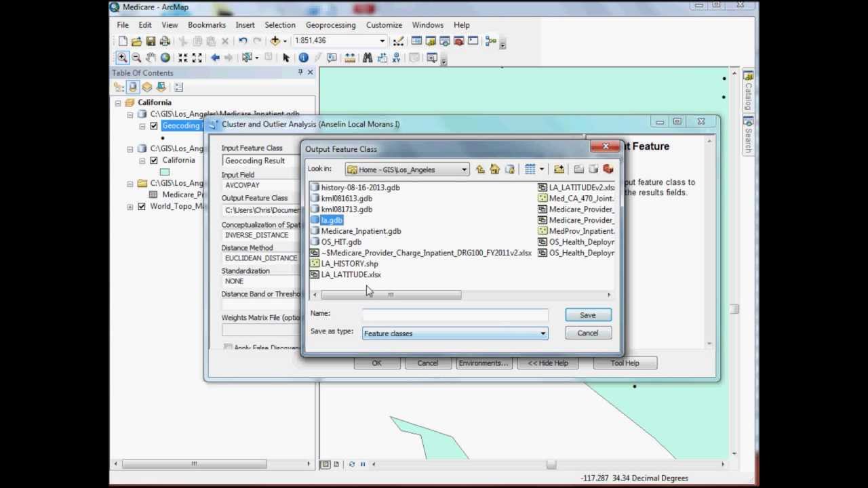868x488 pixels.
Task: Click Cancel in Output Feature Class dialog
Action: pyautogui.click(x=588, y=333)
